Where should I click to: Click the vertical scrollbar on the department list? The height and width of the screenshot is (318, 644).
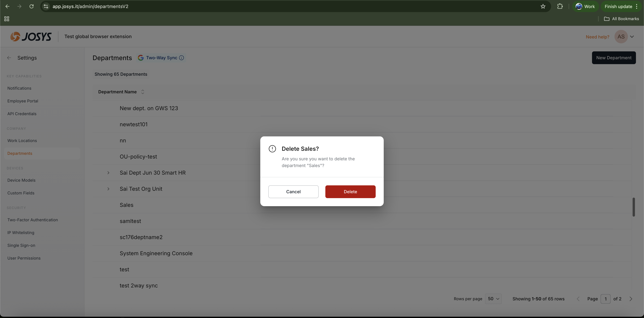(633, 207)
